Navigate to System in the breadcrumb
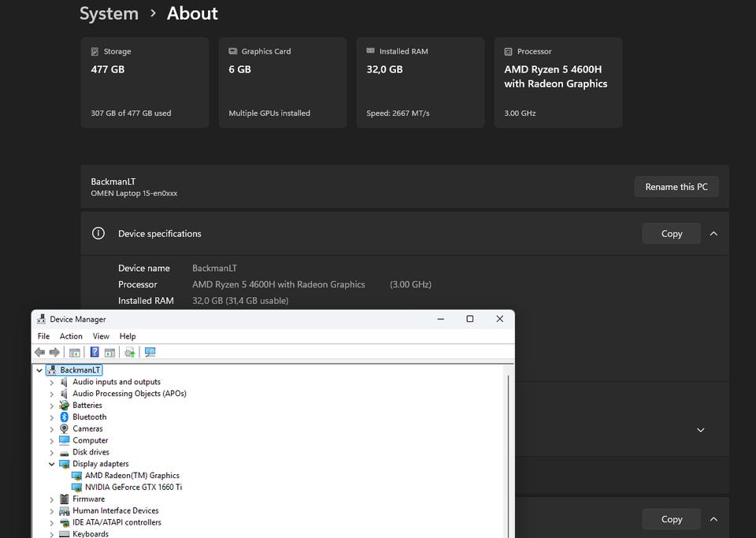This screenshot has width=756, height=538. (x=109, y=13)
